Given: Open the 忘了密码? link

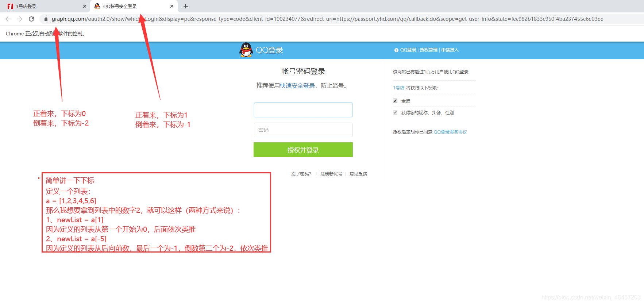Looking at the screenshot, I should 301,174.
